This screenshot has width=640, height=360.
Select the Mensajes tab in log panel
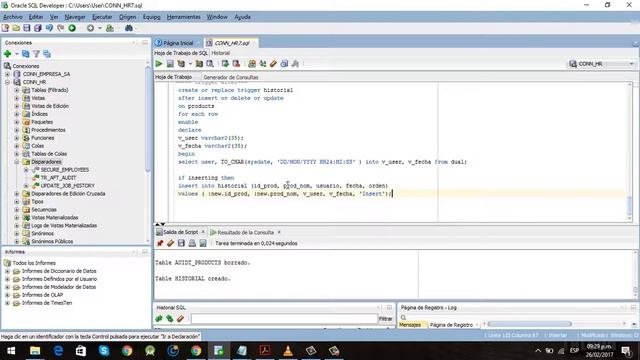tap(410, 325)
